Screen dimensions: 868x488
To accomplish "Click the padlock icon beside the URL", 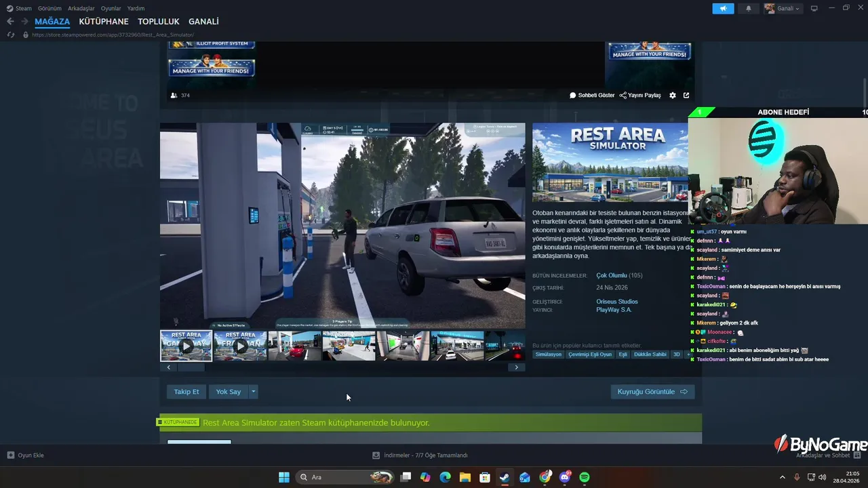I will (x=26, y=35).
